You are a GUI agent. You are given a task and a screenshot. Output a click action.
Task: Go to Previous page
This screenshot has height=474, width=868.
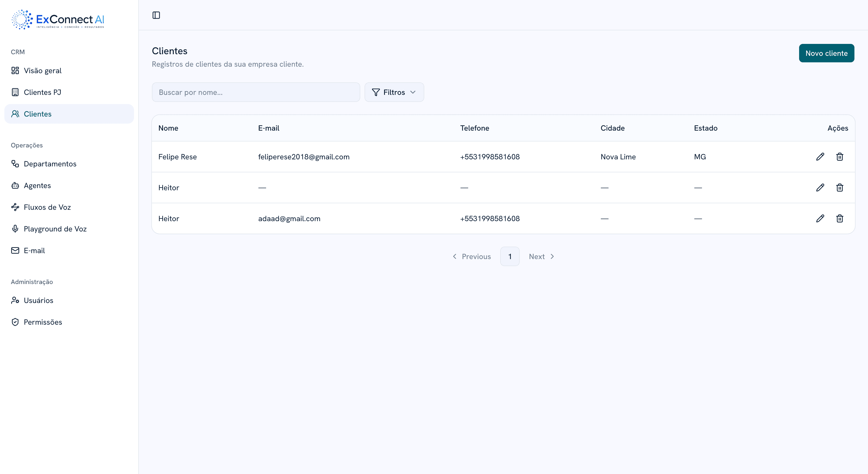[472, 257]
